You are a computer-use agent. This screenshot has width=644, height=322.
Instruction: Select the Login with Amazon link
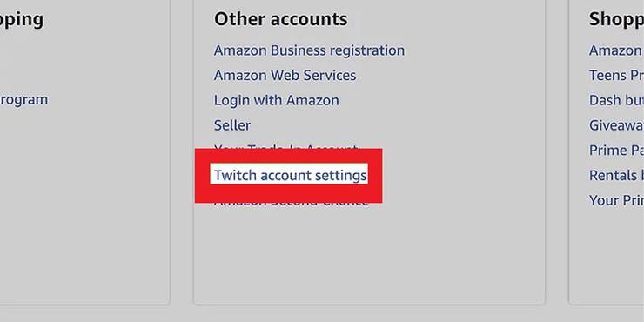(x=277, y=101)
